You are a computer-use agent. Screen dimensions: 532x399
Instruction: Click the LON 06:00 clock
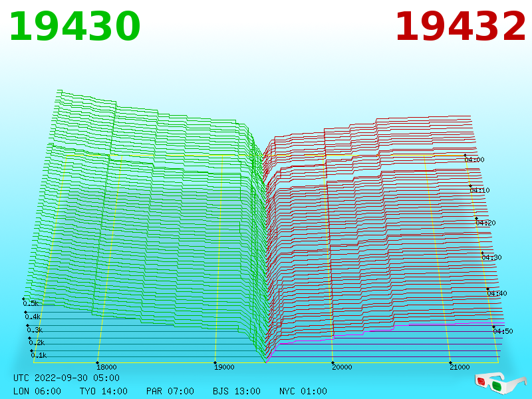tap(37, 391)
